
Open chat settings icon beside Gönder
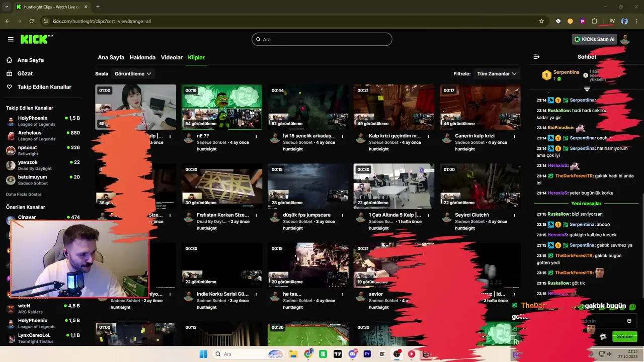[603, 336]
